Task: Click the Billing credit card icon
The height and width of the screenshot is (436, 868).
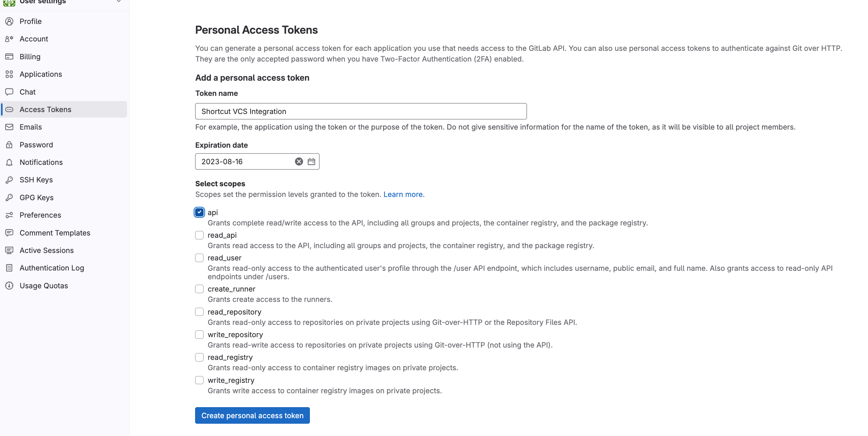Action: click(x=9, y=57)
